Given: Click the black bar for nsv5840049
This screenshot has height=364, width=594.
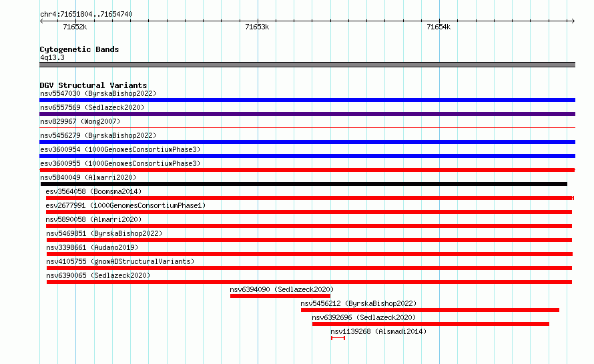Looking at the screenshot, I should [x=304, y=184].
